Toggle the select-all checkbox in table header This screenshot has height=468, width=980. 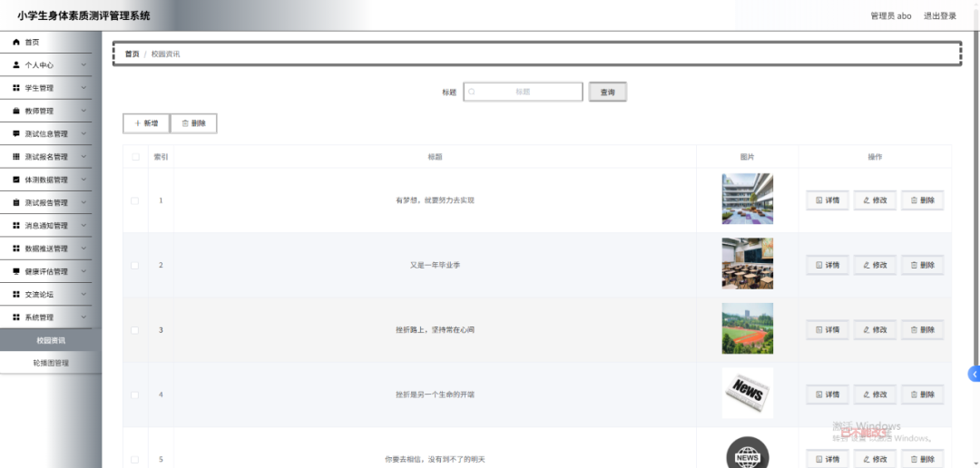point(135,157)
